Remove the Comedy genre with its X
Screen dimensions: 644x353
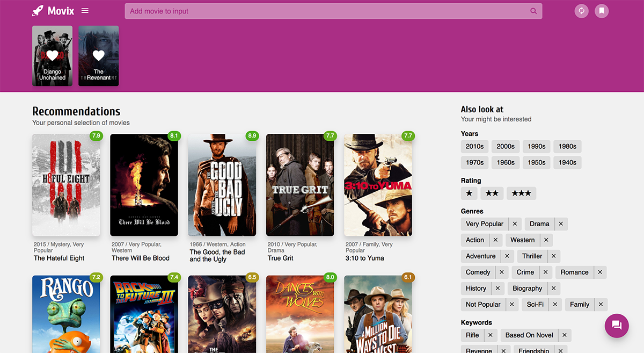(502, 272)
